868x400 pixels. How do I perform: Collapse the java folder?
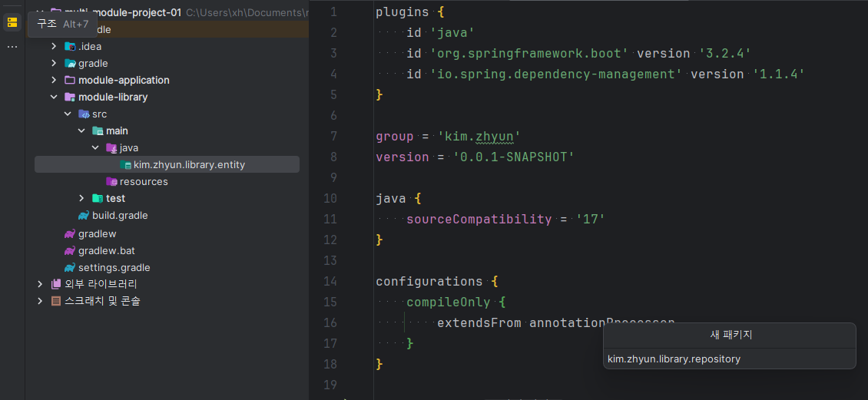(x=95, y=147)
